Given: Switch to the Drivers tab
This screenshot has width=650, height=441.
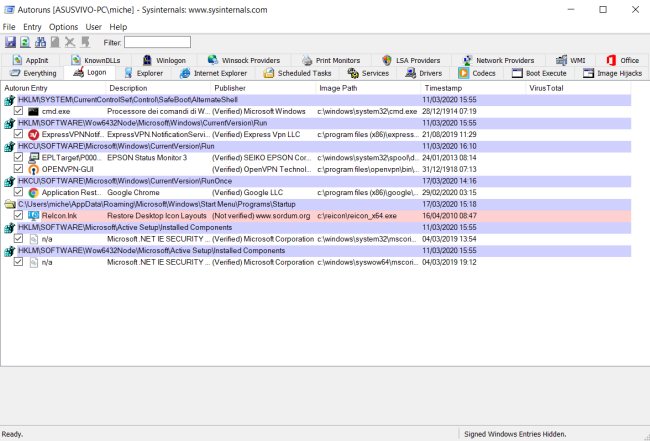Looking at the screenshot, I should [x=424, y=73].
